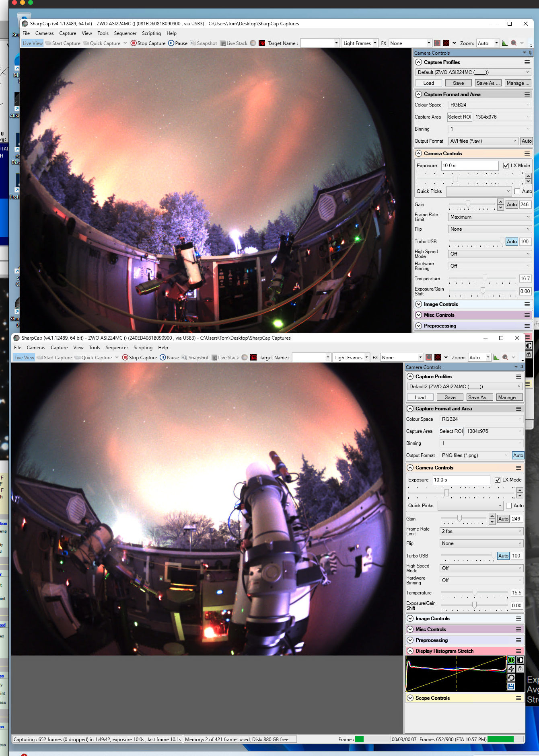
Task: Enable Quick Picks Auto checkbox in upper window
Action: tap(517, 191)
